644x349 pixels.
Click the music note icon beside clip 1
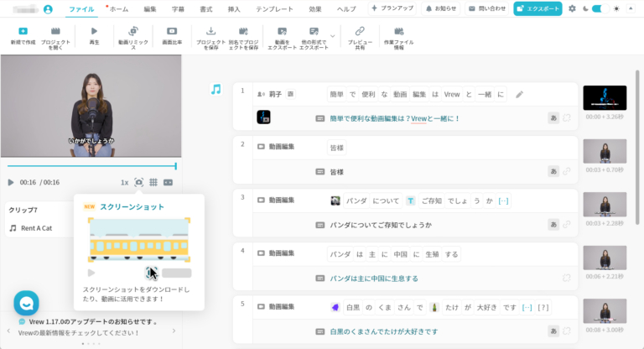pos(216,89)
